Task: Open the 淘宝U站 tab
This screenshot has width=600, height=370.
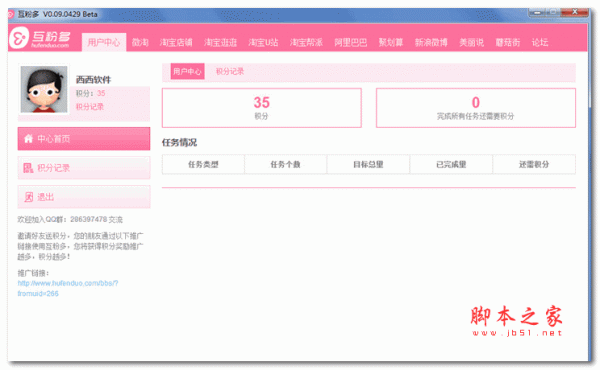Action: point(263,42)
